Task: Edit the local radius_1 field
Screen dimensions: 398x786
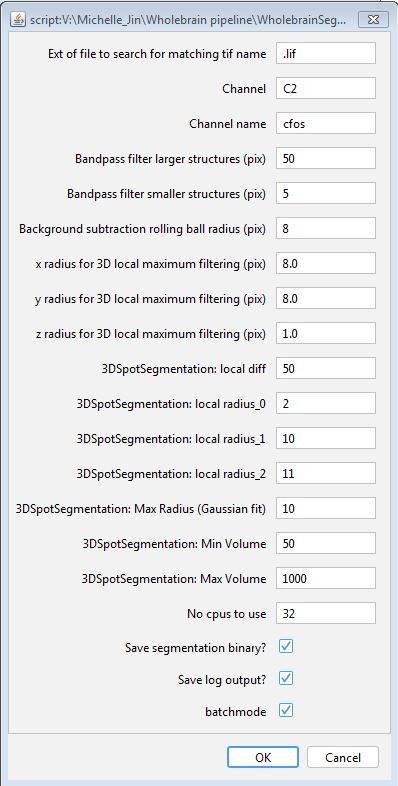Action: tap(326, 439)
